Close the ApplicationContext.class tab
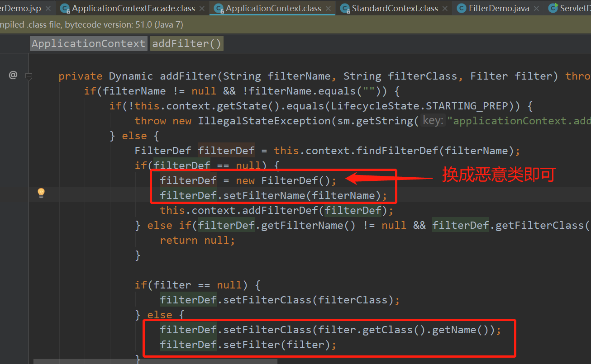Image resolution: width=591 pixels, height=364 pixels. 328,8
